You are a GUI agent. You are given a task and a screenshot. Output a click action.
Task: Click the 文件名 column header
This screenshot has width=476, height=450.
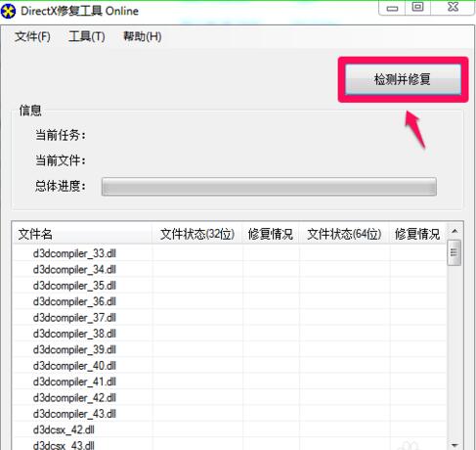point(82,234)
